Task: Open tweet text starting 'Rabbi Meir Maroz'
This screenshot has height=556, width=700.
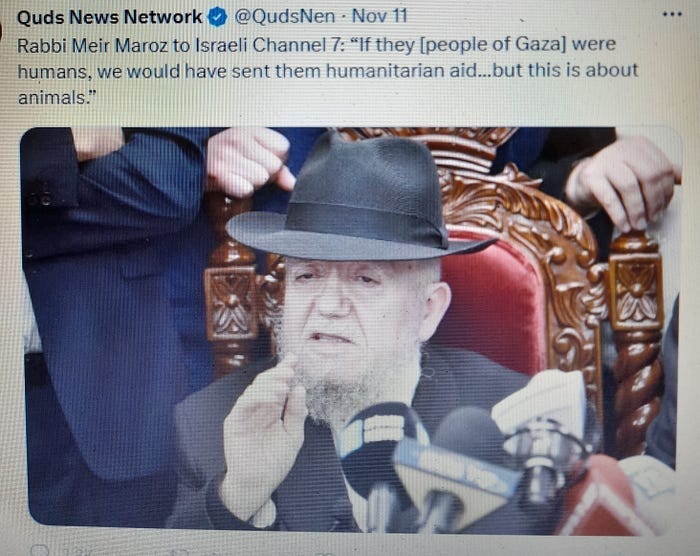Action: click(x=328, y=71)
